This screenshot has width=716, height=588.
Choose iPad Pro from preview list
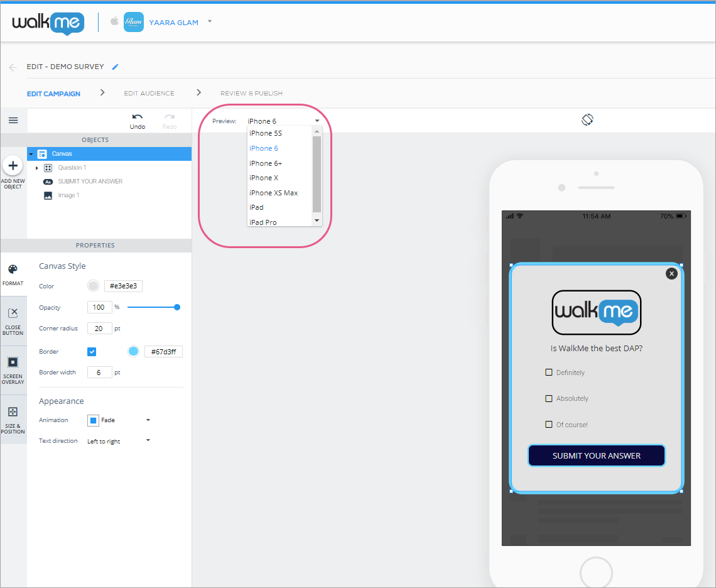263,222
